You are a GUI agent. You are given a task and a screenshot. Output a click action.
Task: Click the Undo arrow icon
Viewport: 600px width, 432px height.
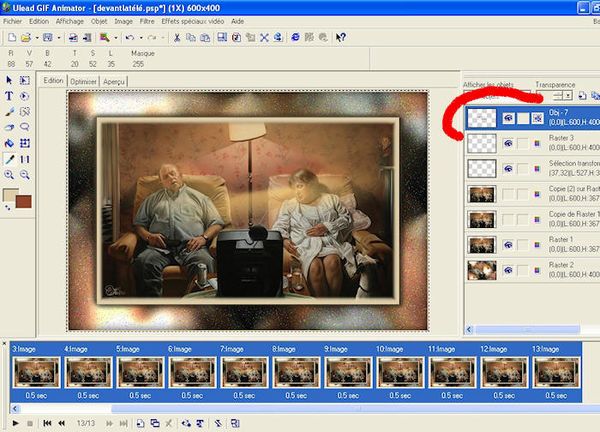click(x=130, y=37)
